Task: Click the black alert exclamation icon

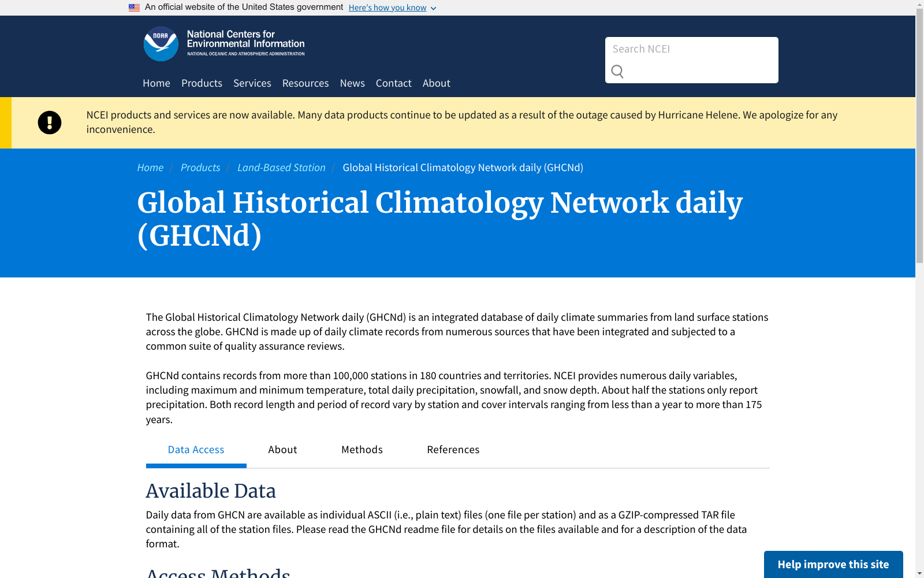Action: tap(50, 123)
